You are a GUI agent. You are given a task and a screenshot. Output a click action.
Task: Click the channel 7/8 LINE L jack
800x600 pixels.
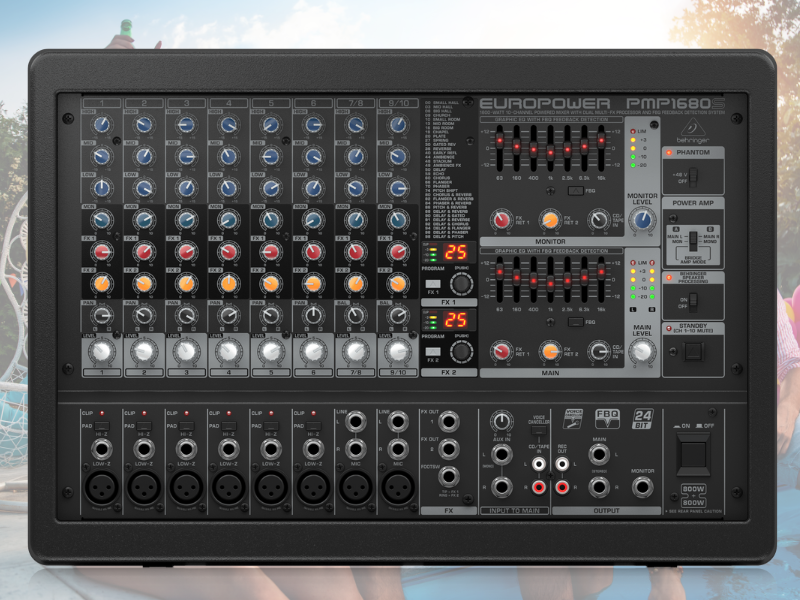pos(356,421)
